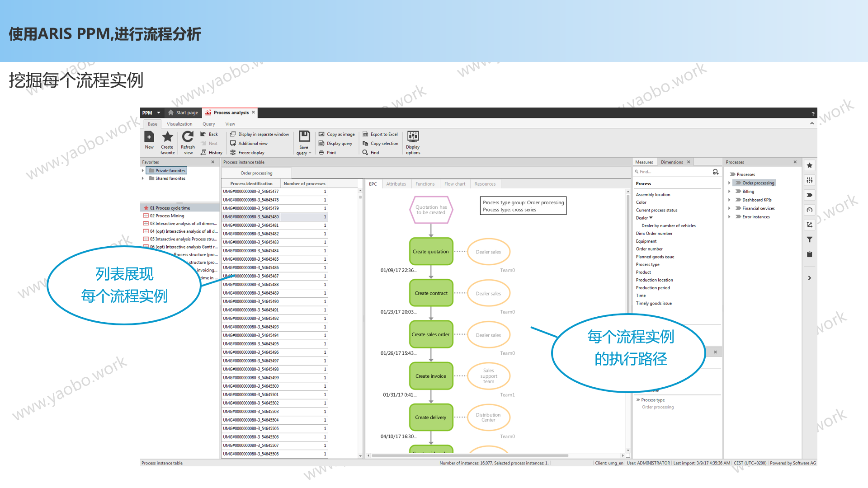Click the Create favorite star icon
868x488 pixels.
pos(167,136)
